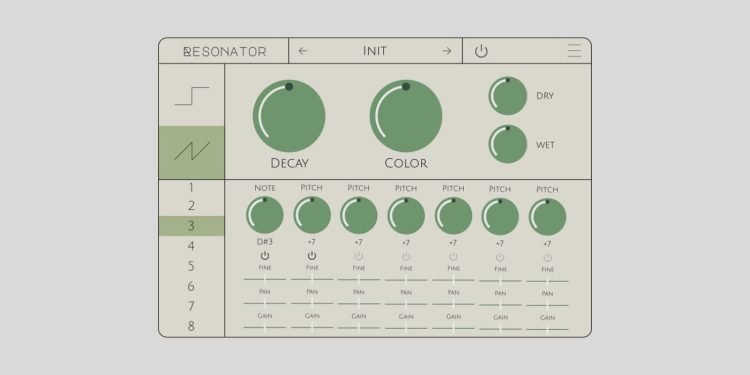
Task: Click the Note knob
Action: pyautogui.click(x=265, y=215)
